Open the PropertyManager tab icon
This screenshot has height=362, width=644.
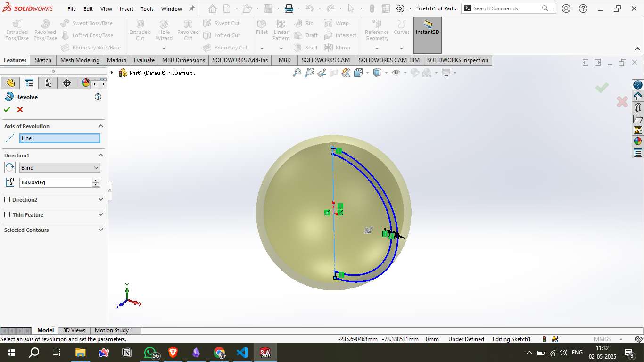pos(29,83)
